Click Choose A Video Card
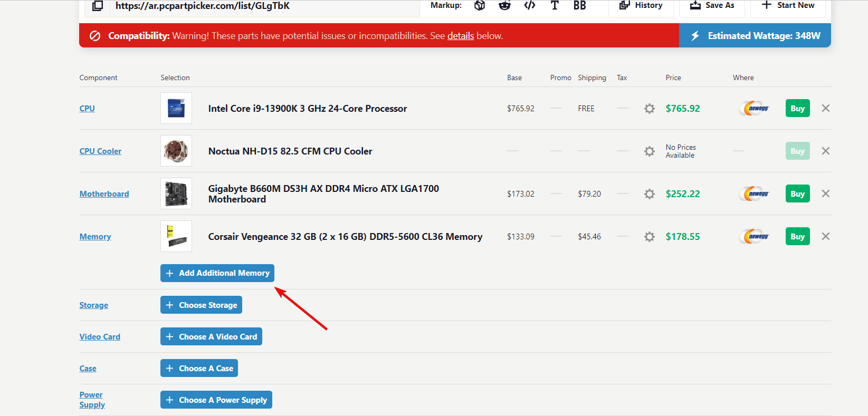The height and width of the screenshot is (416, 868). pyautogui.click(x=211, y=336)
